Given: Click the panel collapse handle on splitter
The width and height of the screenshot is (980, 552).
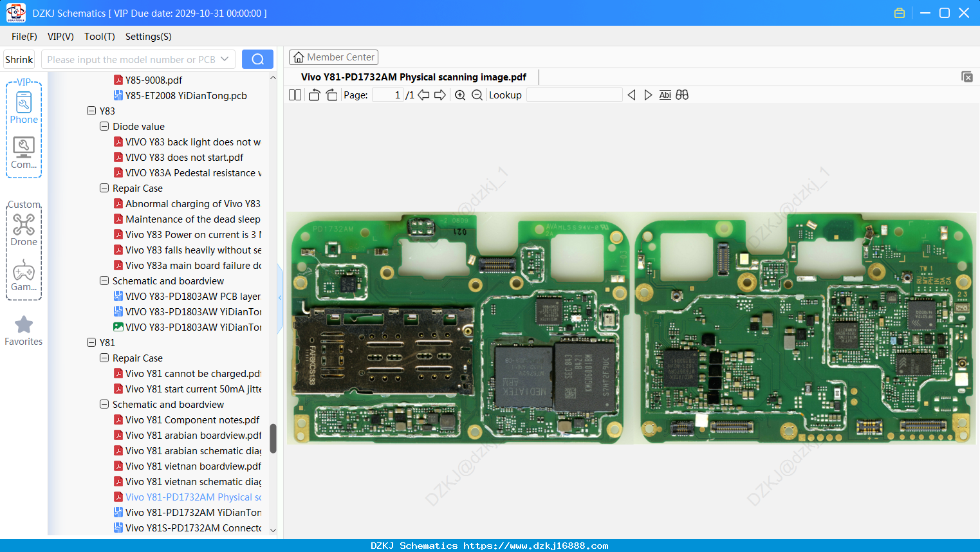Looking at the screenshot, I should coord(280,297).
